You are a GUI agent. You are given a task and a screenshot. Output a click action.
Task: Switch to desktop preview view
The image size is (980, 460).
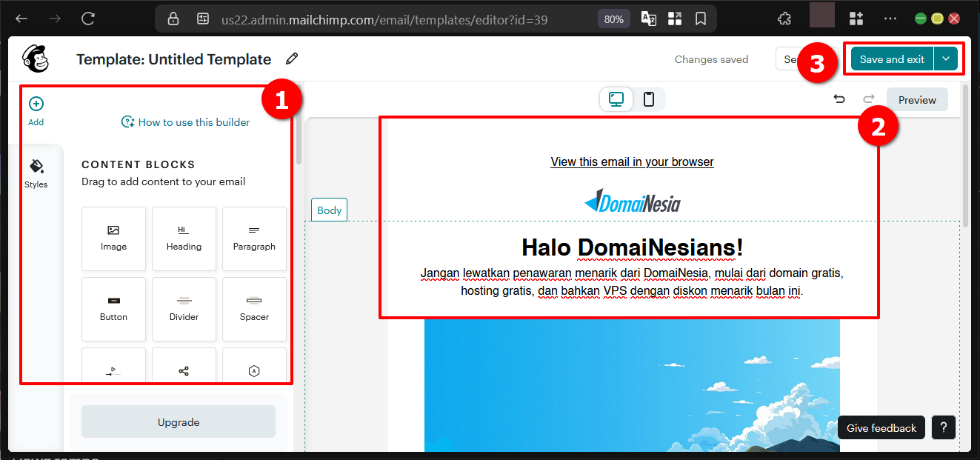(616, 99)
